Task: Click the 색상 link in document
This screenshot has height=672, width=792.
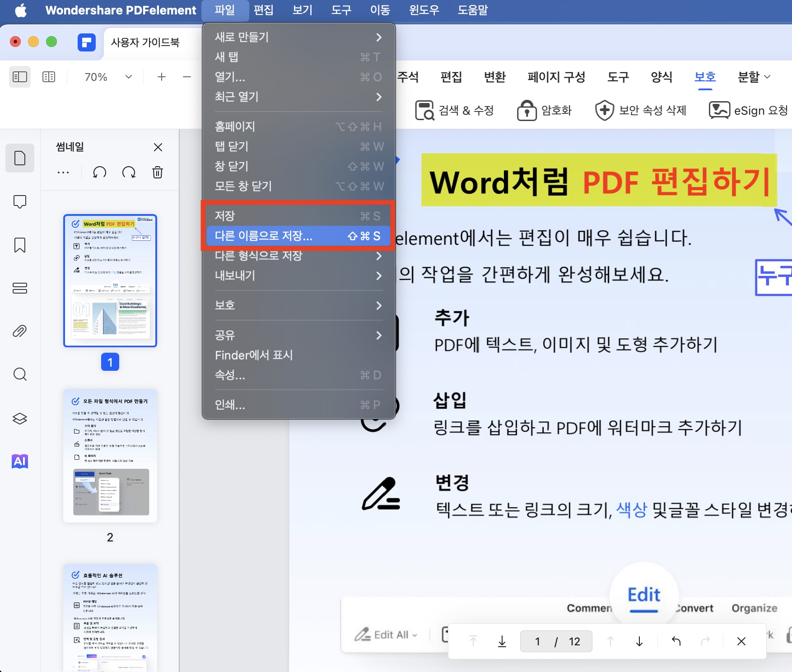Action: pyautogui.click(x=632, y=510)
